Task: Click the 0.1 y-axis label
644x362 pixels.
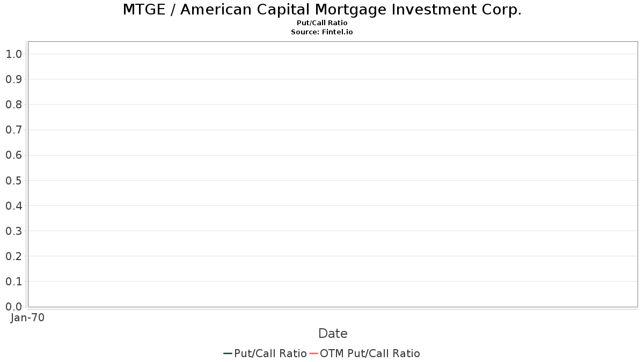Action: pyautogui.click(x=13, y=281)
